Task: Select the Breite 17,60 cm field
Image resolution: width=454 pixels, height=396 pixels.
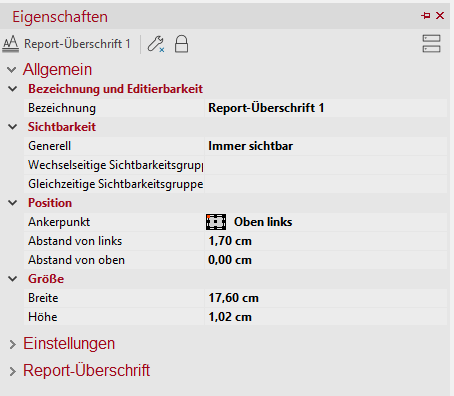Action: [x=326, y=298]
